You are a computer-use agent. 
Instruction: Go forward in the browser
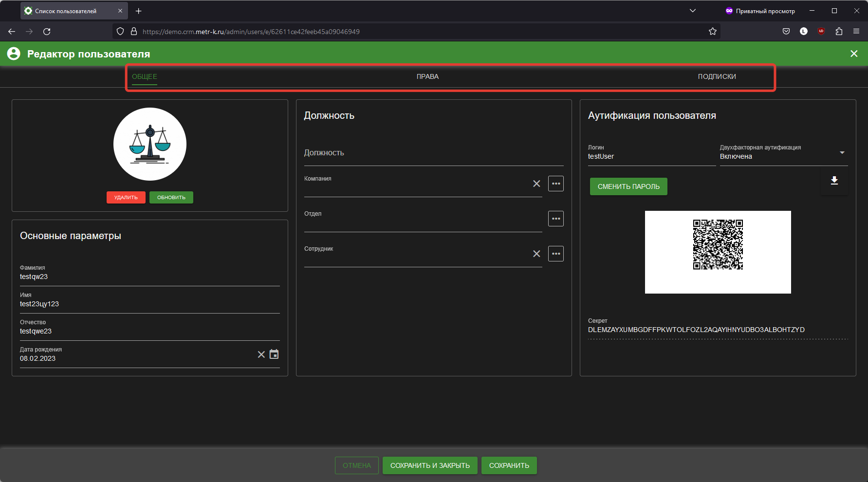click(29, 31)
